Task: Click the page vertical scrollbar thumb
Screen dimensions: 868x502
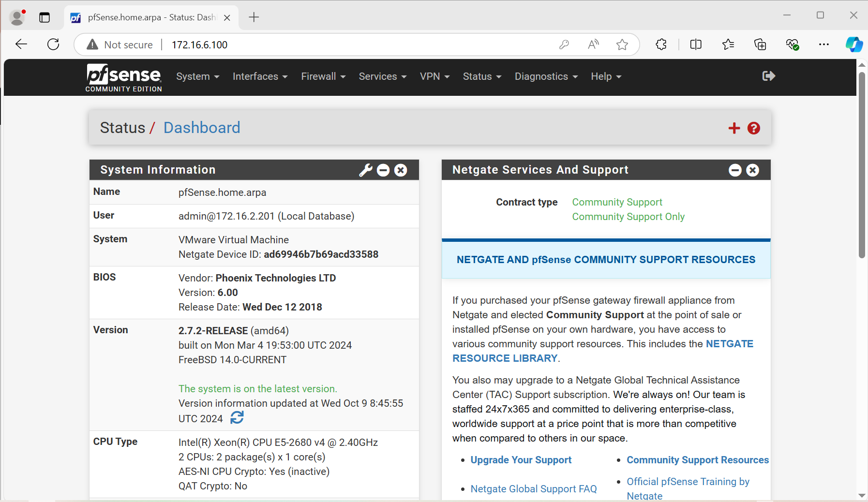Action: tap(862, 164)
